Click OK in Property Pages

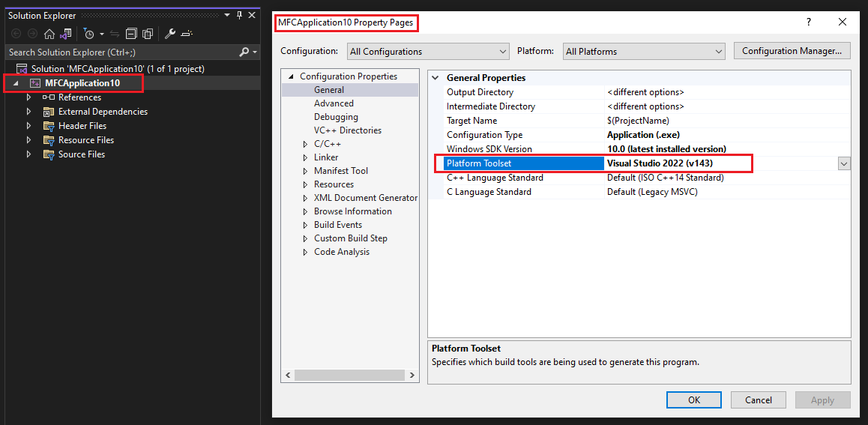click(693, 400)
